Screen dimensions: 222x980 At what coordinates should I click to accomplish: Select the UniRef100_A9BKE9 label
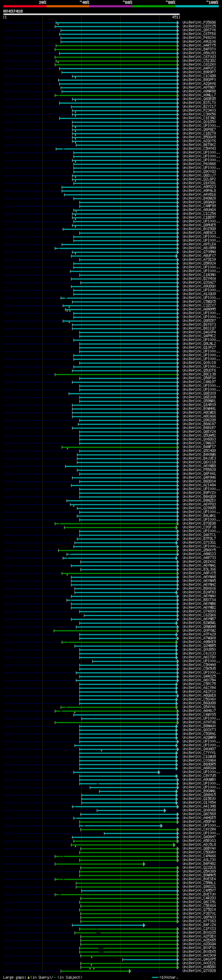[x=199, y=642]
